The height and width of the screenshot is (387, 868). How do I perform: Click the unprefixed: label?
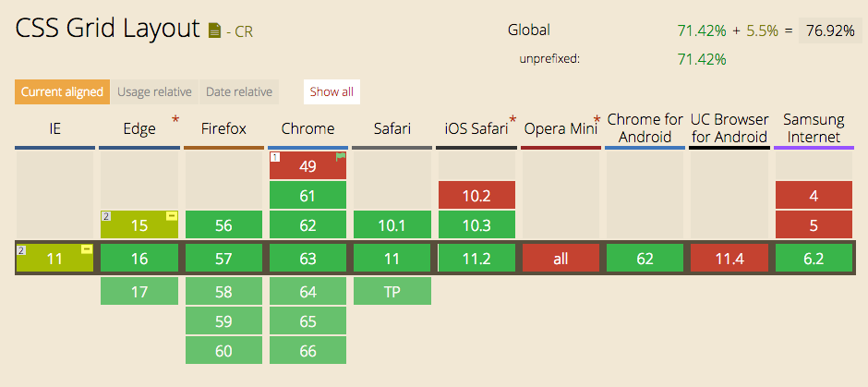tap(549, 59)
